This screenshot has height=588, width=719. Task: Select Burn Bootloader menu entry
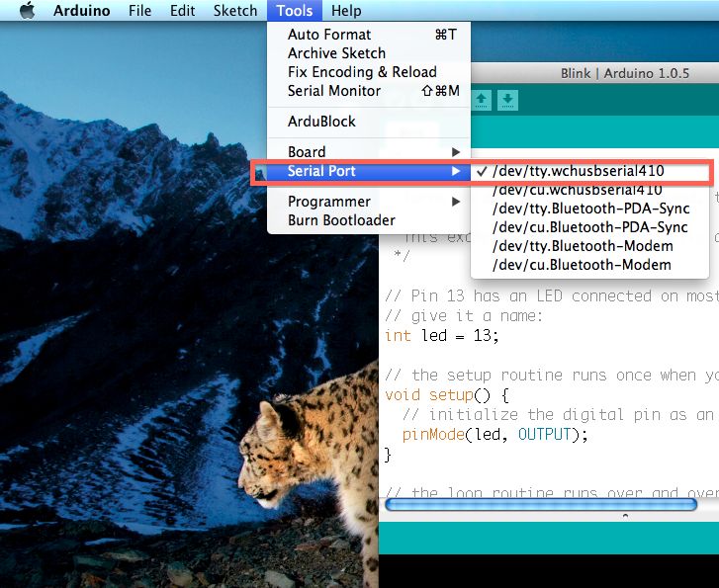[369, 220]
